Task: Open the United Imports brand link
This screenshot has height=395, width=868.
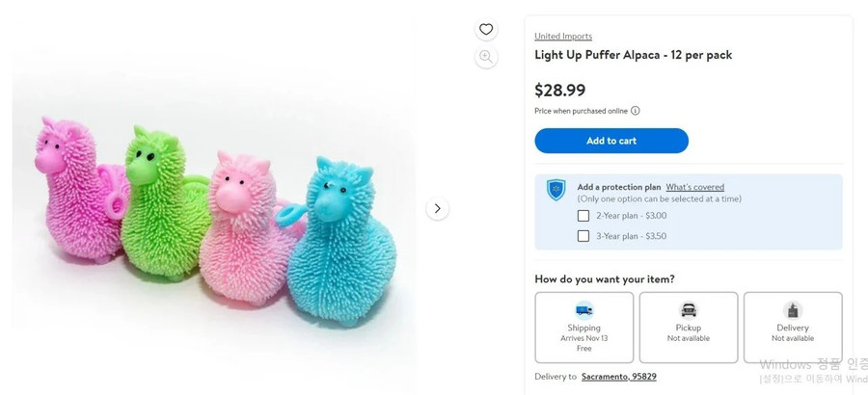Action: [x=563, y=37]
